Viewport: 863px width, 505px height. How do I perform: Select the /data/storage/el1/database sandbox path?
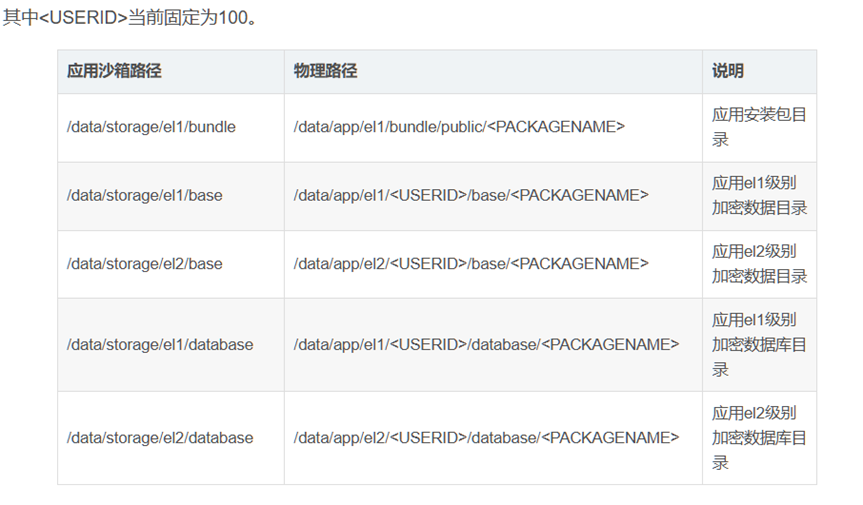(x=160, y=345)
